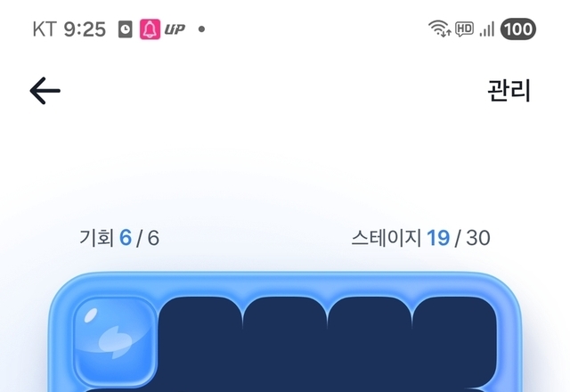Image resolution: width=570 pixels, height=392 pixels.
Task: Tap the UP status bar icon
Action: [x=175, y=29]
